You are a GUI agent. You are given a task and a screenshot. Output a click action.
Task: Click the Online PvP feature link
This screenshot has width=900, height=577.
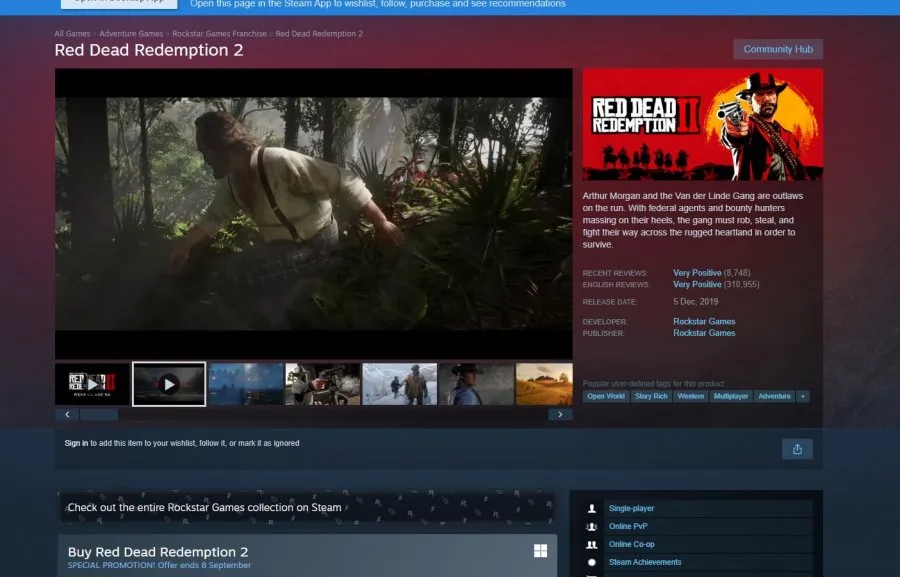[x=628, y=526]
